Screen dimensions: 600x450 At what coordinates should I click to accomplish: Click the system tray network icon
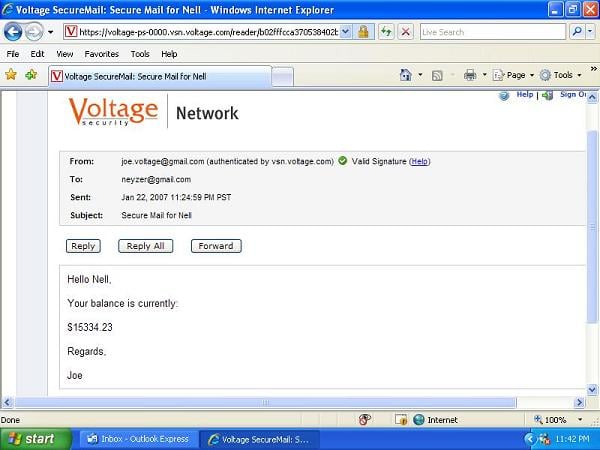(x=544, y=439)
